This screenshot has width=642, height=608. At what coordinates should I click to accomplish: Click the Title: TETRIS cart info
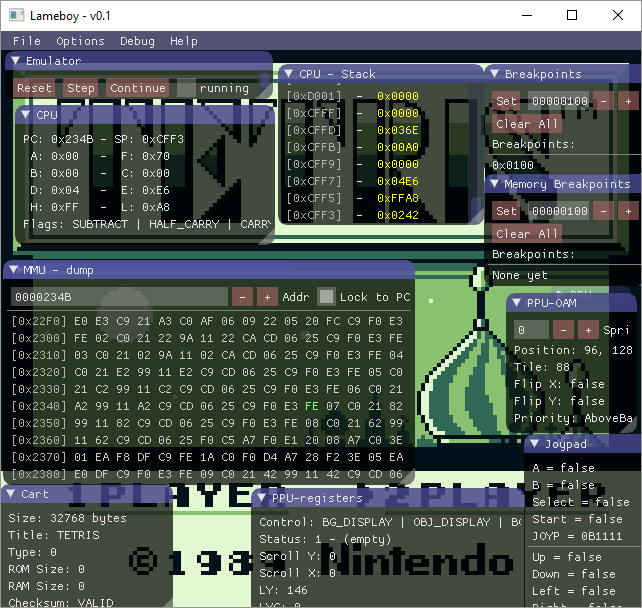pos(54,535)
